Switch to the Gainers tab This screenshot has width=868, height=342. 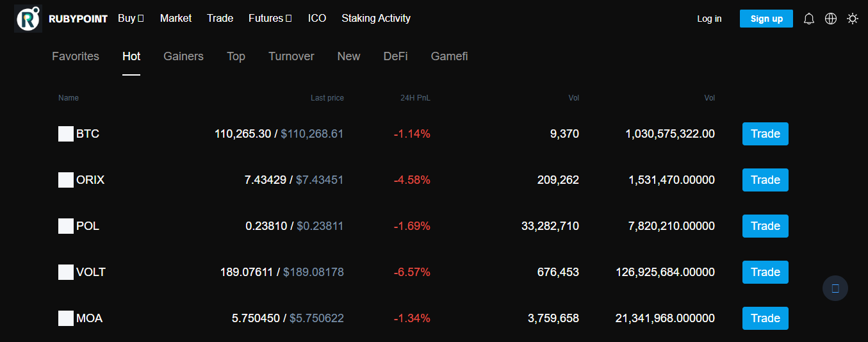coord(183,56)
